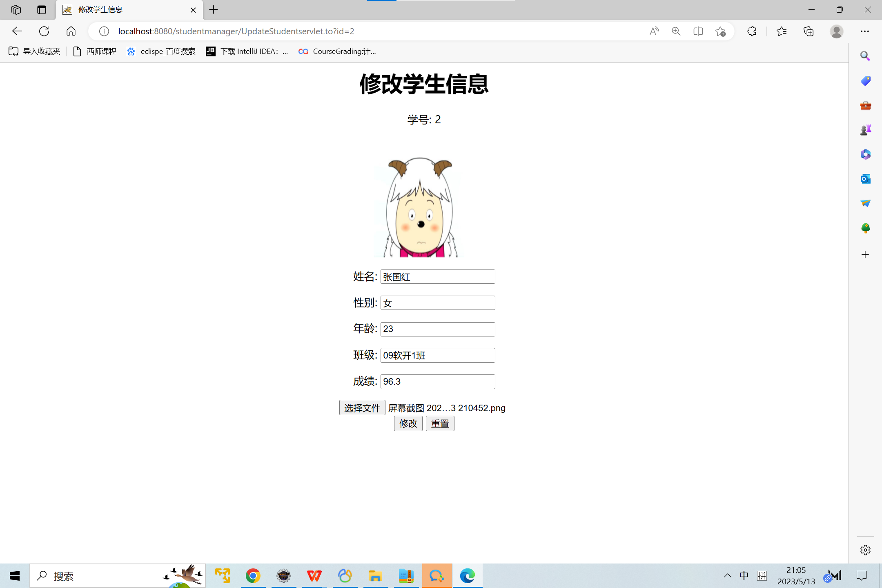882x588 pixels.
Task: Open Settings and more ellipsis menu
Action: 865,31
